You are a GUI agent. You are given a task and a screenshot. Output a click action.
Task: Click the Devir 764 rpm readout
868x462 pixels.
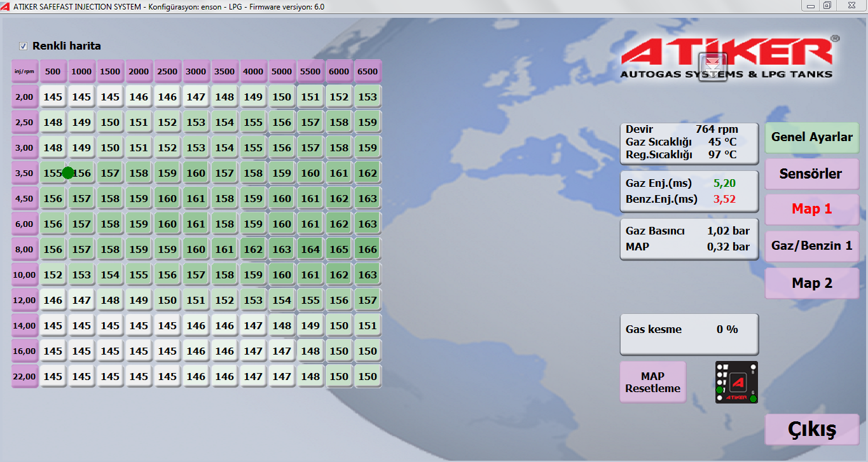[682, 129]
